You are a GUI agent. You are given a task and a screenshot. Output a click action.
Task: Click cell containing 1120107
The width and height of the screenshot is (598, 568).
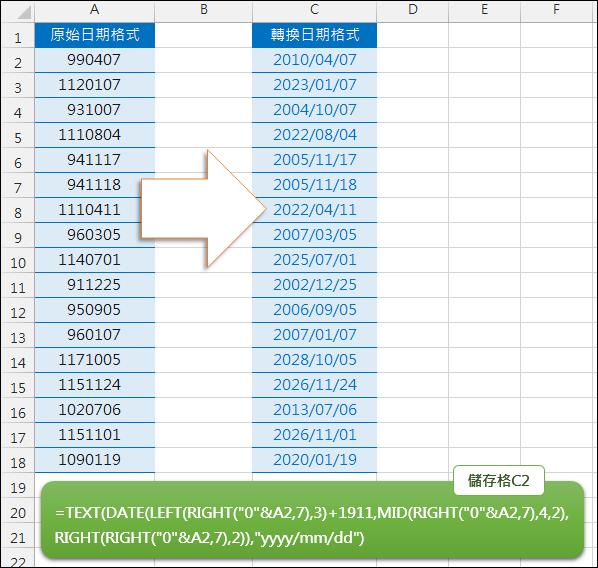pyautogui.click(x=95, y=85)
